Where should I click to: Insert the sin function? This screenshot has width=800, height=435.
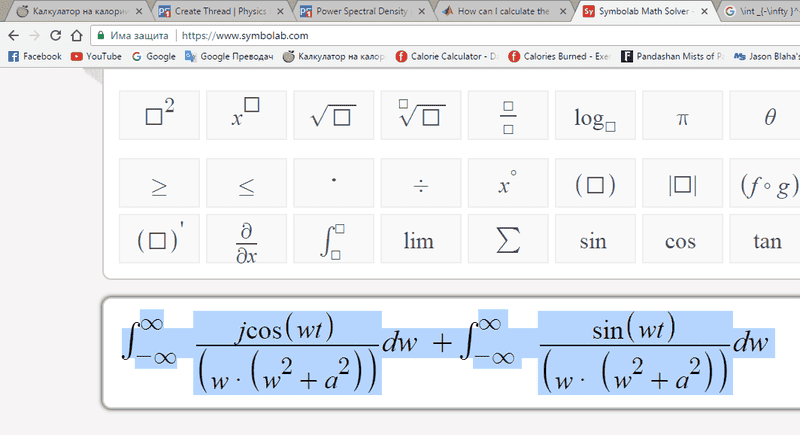(x=595, y=240)
